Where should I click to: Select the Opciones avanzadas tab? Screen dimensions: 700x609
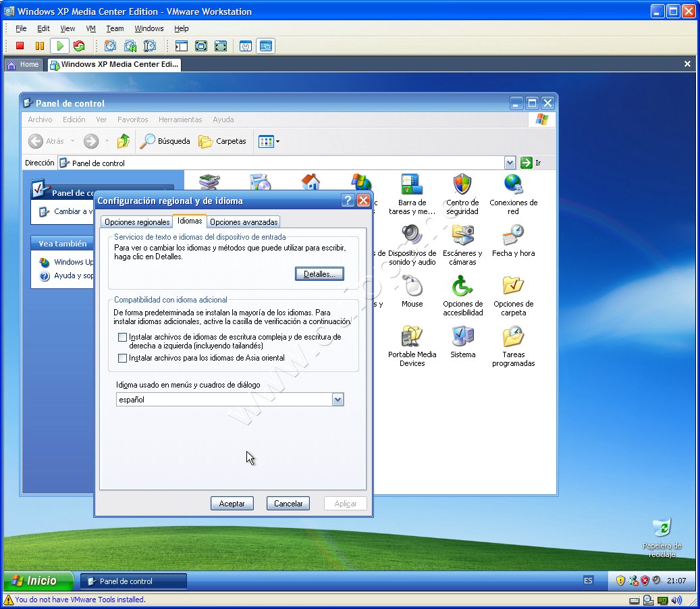[244, 222]
